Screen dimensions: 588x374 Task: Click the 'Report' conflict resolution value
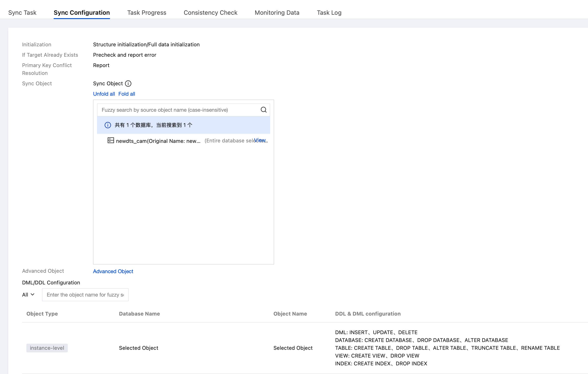pyautogui.click(x=101, y=65)
